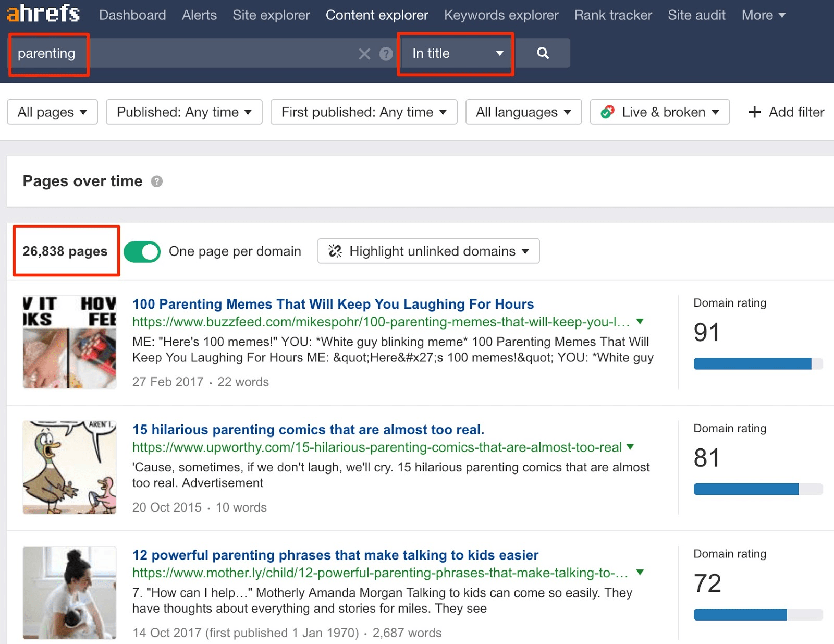Click the search help question mark icon
The width and height of the screenshot is (834, 644).
pyautogui.click(x=386, y=54)
